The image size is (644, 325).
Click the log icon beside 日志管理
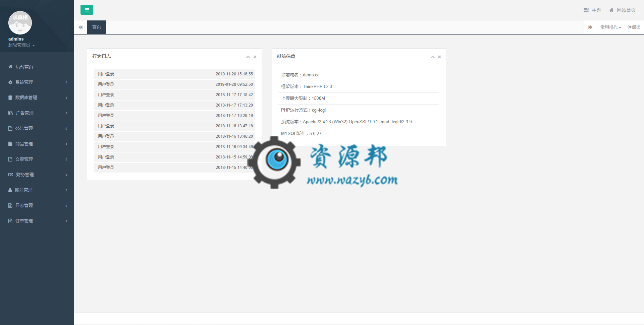tap(10, 205)
